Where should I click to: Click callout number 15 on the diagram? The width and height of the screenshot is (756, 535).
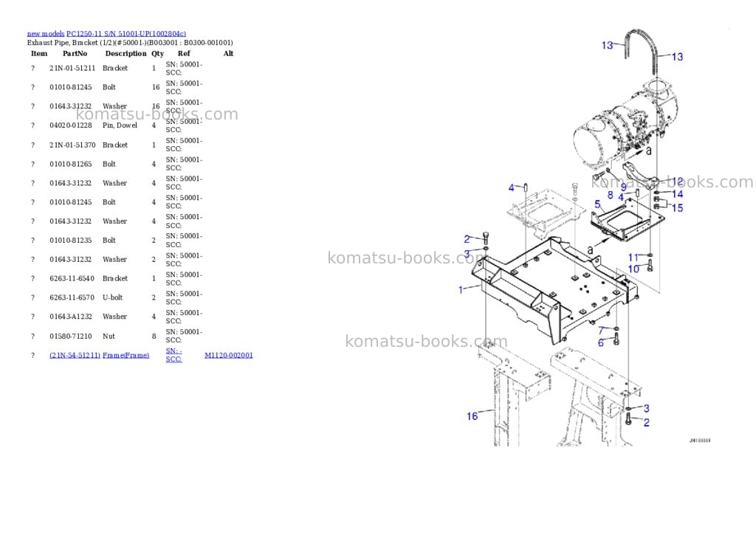(x=678, y=208)
